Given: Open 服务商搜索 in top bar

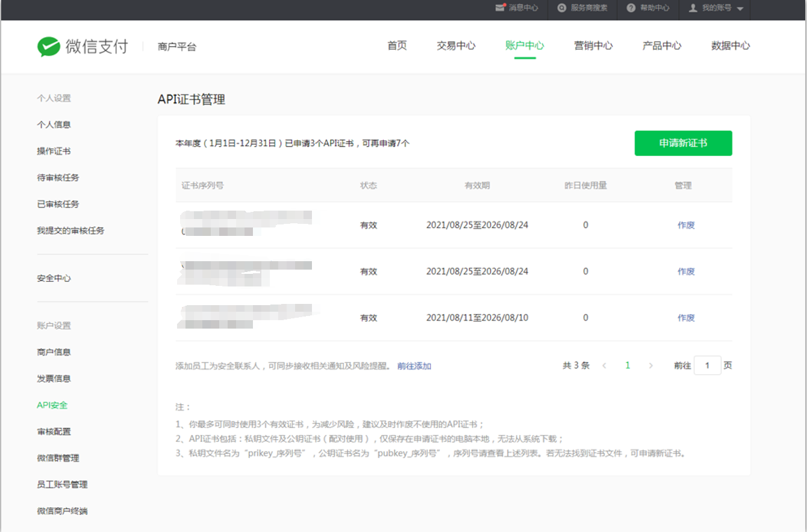Looking at the screenshot, I should click(x=589, y=8).
